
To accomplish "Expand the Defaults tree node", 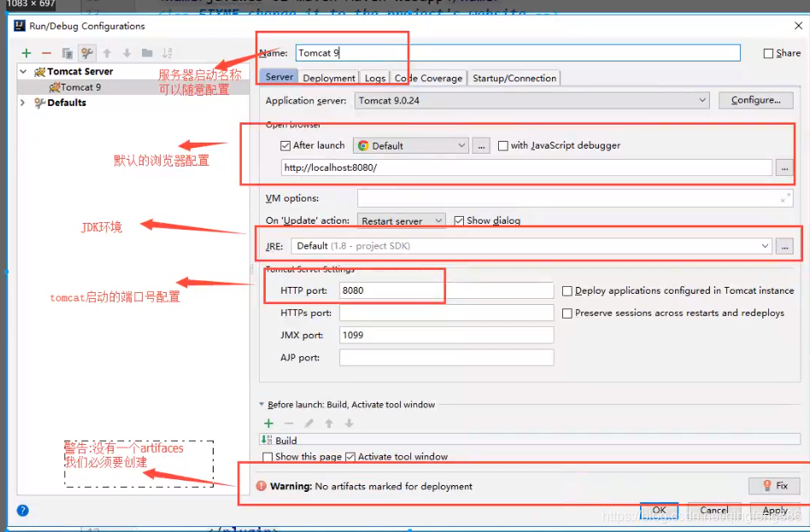I will [x=23, y=102].
